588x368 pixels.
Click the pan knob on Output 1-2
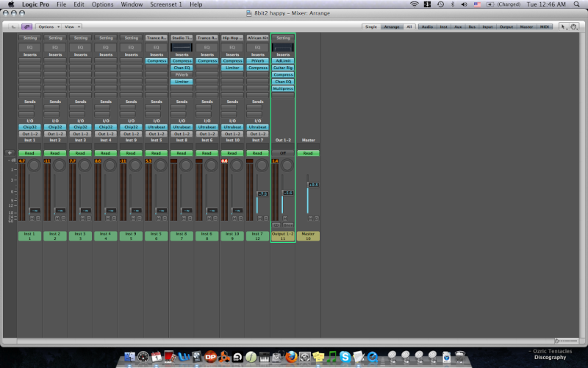pyautogui.click(x=287, y=165)
